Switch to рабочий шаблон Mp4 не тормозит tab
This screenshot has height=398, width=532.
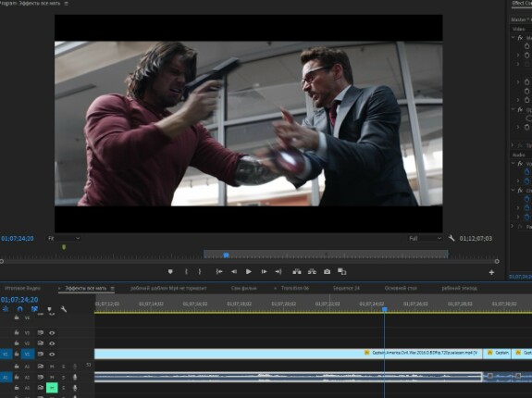pyautogui.click(x=168, y=289)
